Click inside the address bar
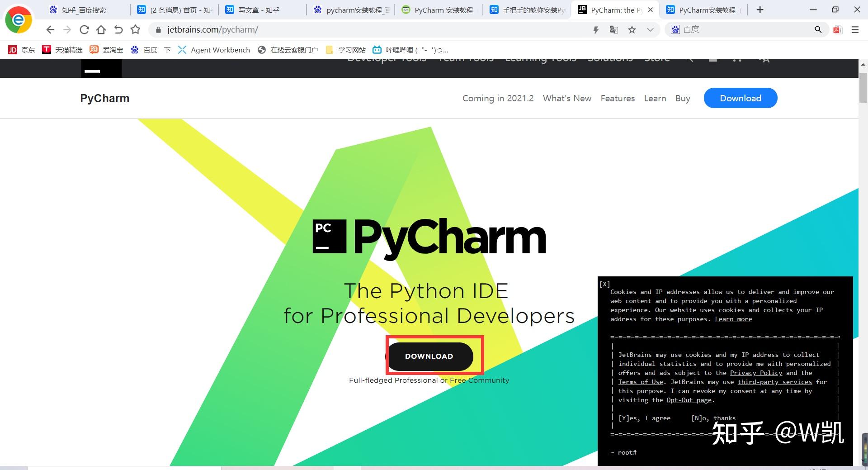Screen dimensions: 868x470 (316, 29)
